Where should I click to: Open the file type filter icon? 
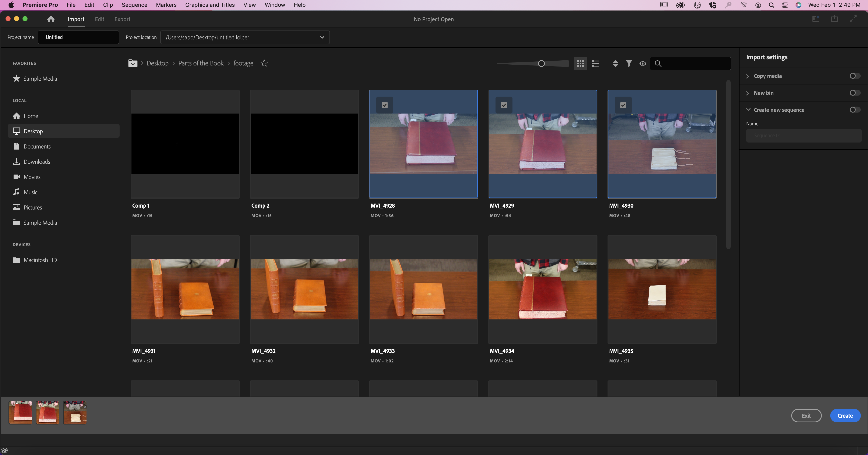629,63
